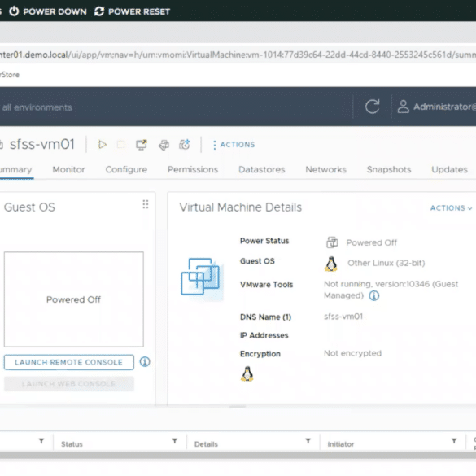Click the 'Other Linux (32-bit)' text
This screenshot has width=476, height=476.
386,263
